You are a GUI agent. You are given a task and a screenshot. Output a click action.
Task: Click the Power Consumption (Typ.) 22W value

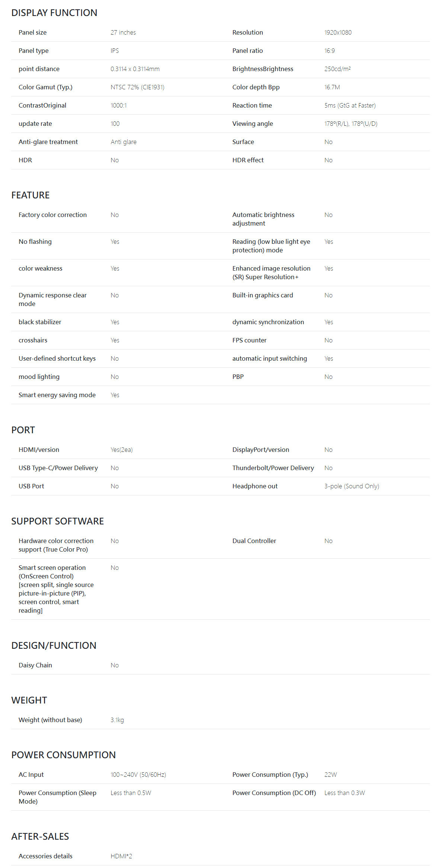coord(330,775)
